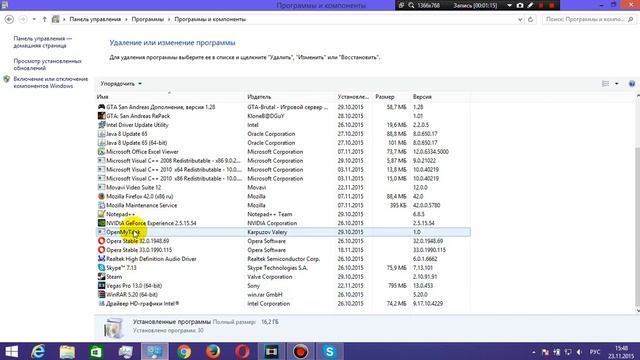The width and height of the screenshot is (640, 360).
Task: Click the Realtek High Definition Audio Driver icon
Action: [x=101, y=259]
